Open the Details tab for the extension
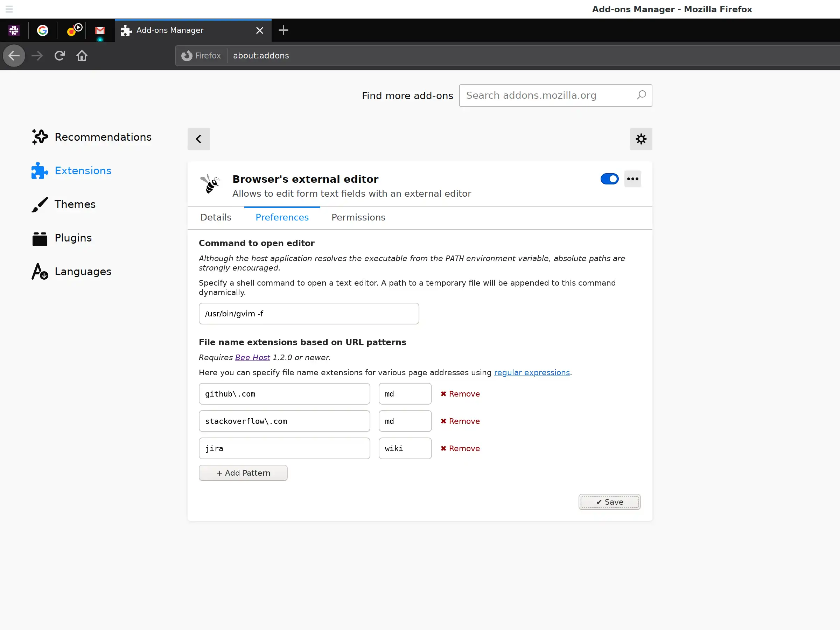The width and height of the screenshot is (840, 630). click(x=216, y=217)
